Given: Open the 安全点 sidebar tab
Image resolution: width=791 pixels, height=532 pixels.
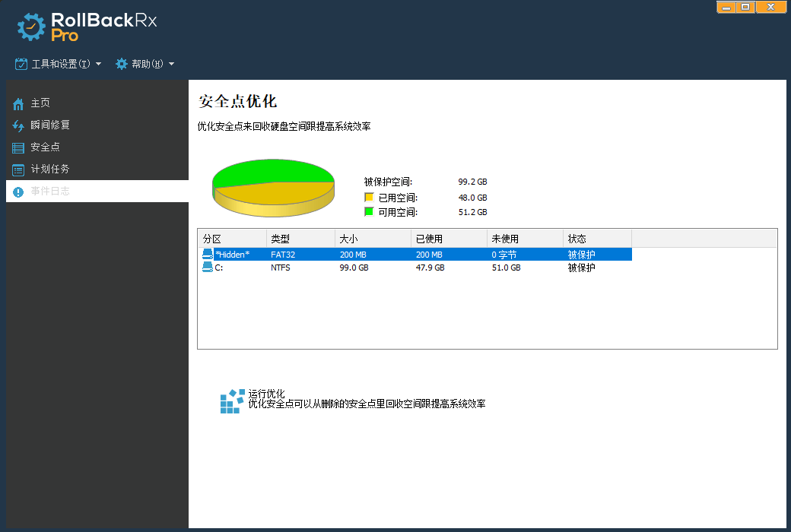Looking at the screenshot, I should click(46, 147).
